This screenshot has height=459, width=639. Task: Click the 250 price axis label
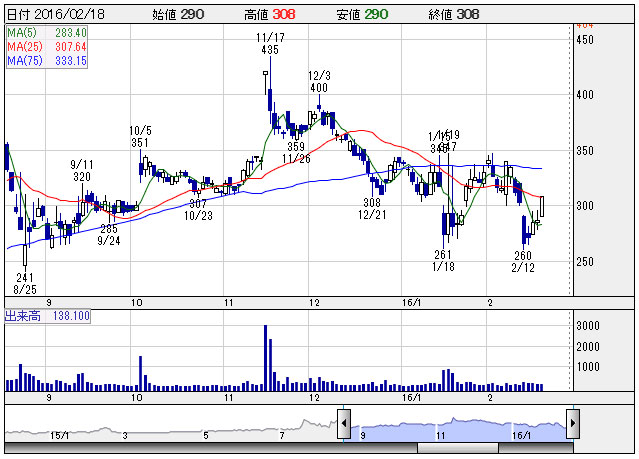(585, 262)
